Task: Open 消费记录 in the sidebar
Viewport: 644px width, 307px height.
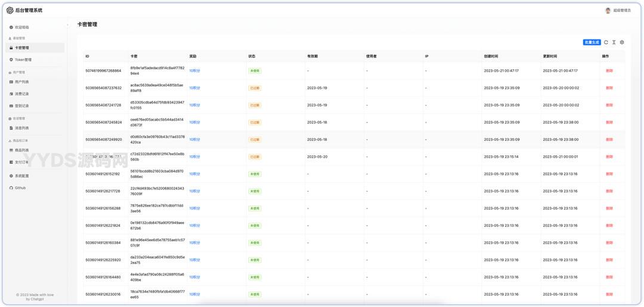Action: pyautogui.click(x=21, y=94)
